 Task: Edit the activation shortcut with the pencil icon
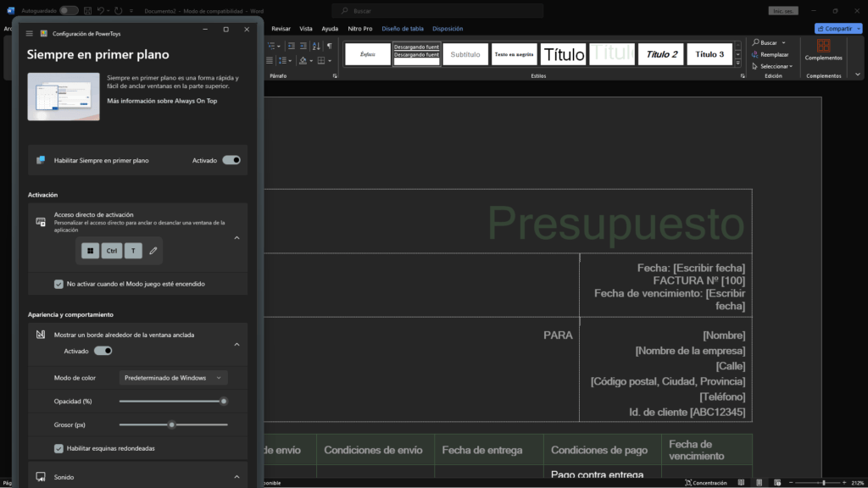[x=153, y=251]
